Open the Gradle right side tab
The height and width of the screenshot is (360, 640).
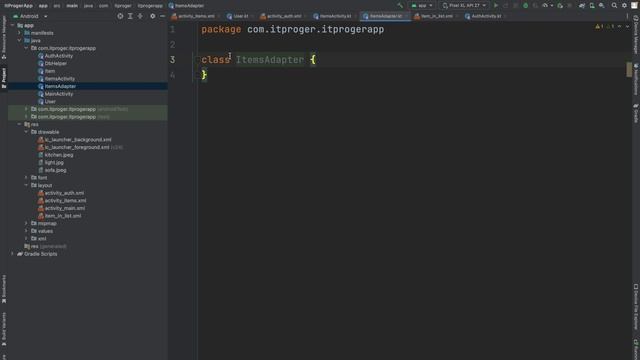636,113
